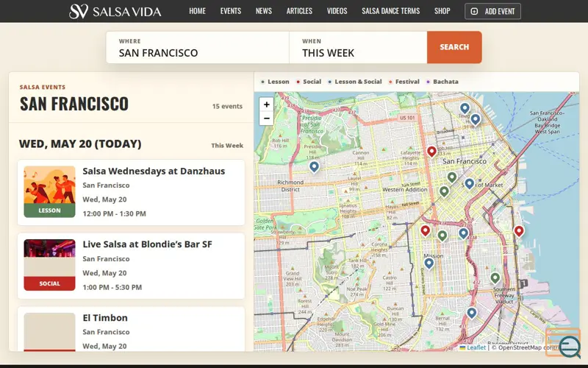Click the red marker near the eastern waterfront

519,231
